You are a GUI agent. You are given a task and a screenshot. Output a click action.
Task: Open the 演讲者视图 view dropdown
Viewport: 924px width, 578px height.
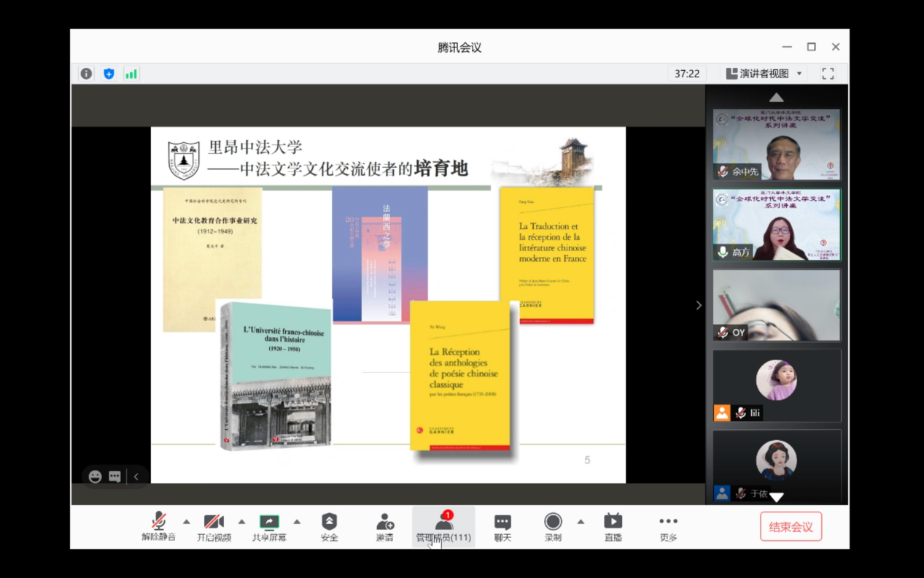point(764,74)
